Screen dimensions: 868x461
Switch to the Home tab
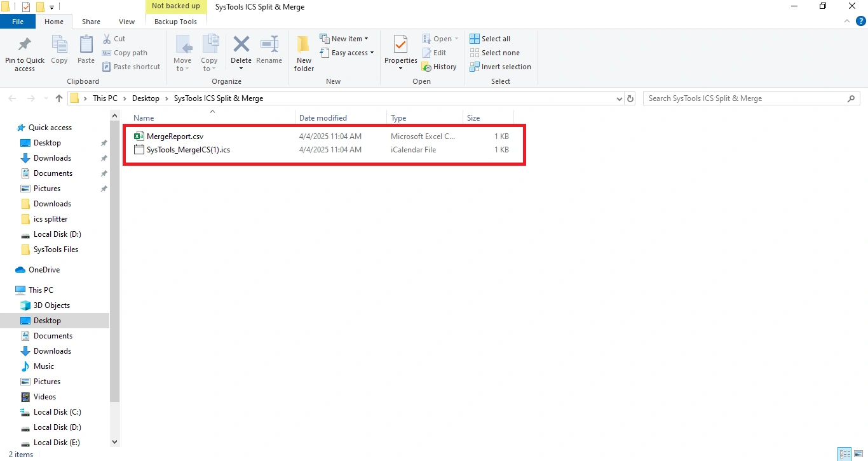54,22
